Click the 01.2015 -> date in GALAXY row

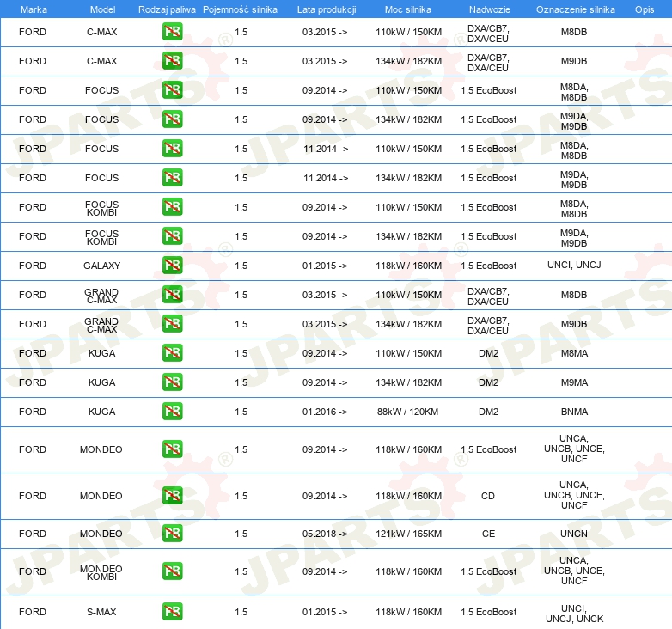(x=325, y=266)
